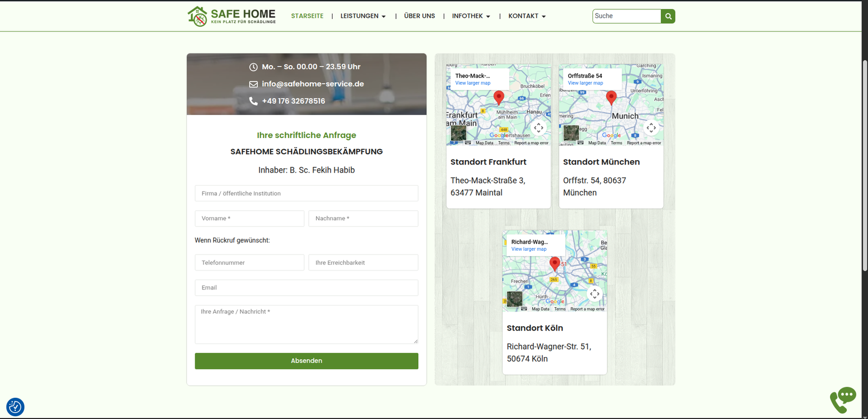Switch Munich map to satellite thumbnail
This screenshot has width=868, height=419.
point(571,133)
